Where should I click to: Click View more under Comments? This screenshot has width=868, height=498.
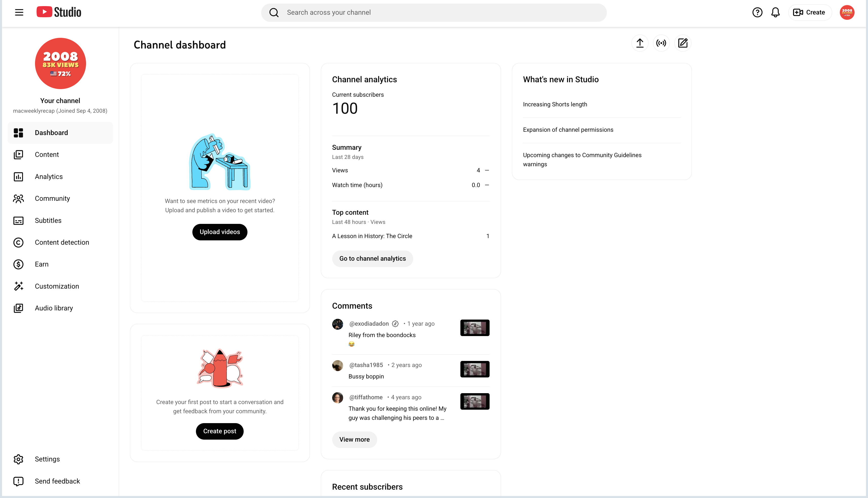(354, 440)
